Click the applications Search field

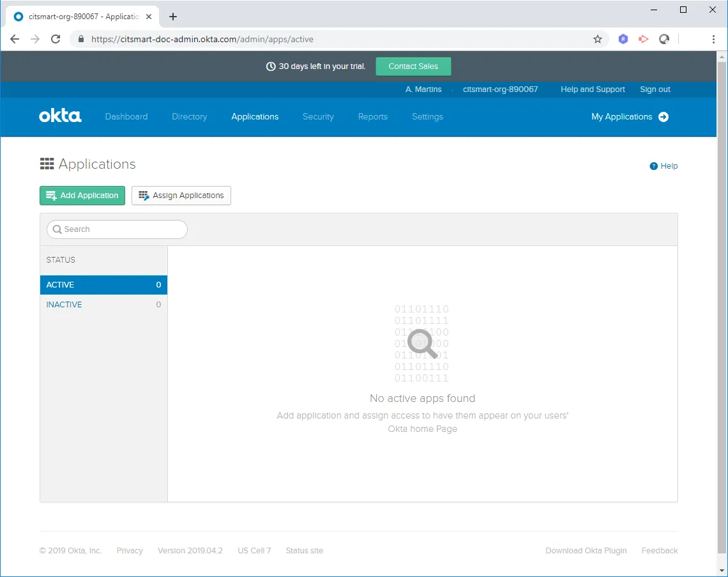[x=117, y=229]
